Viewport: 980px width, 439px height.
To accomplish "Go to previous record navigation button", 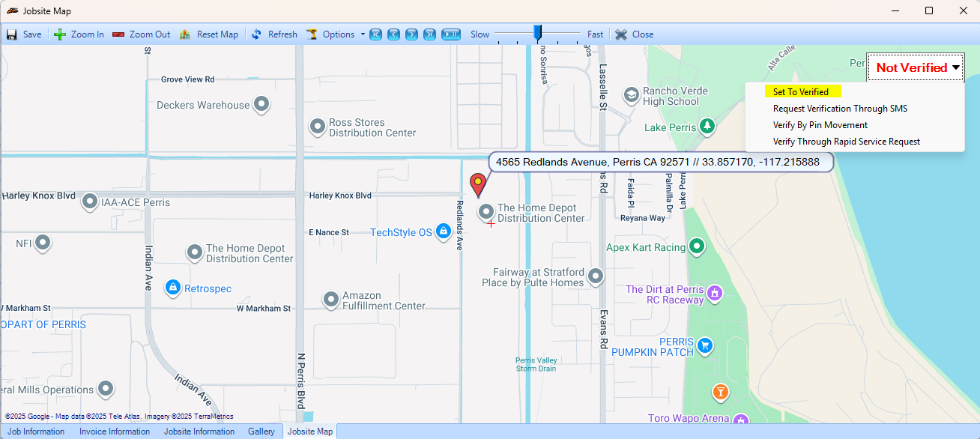I will (393, 34).
